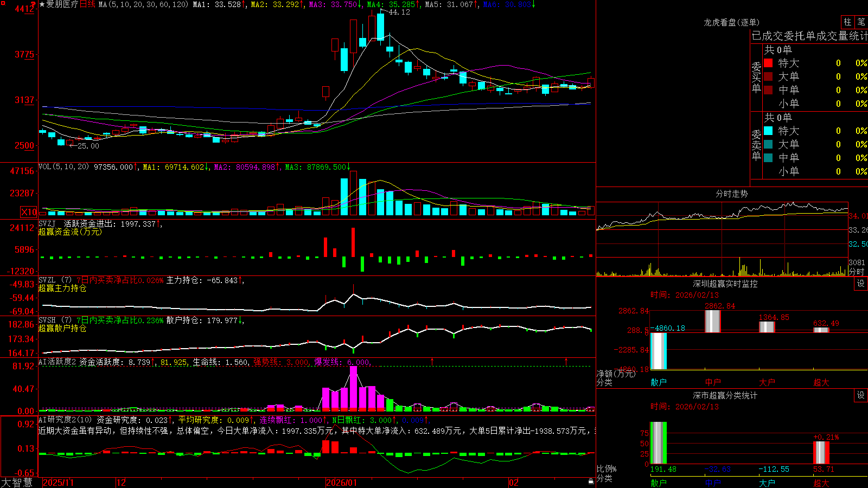Viewport: 868px width, 488px height.
Task: Click the 中户 bar labeled 2862.84
Action: click(x=712, y=322)
